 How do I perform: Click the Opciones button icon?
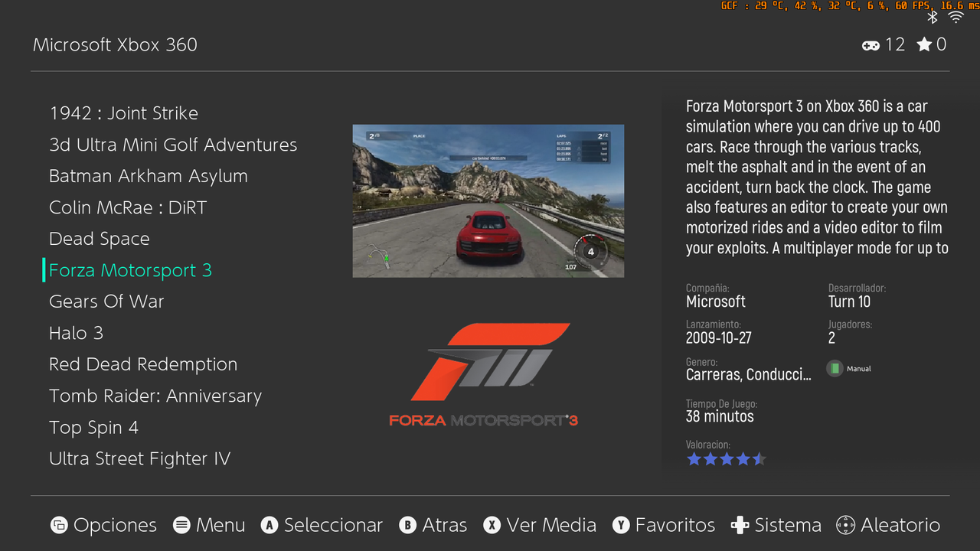(x=59, y=525)
